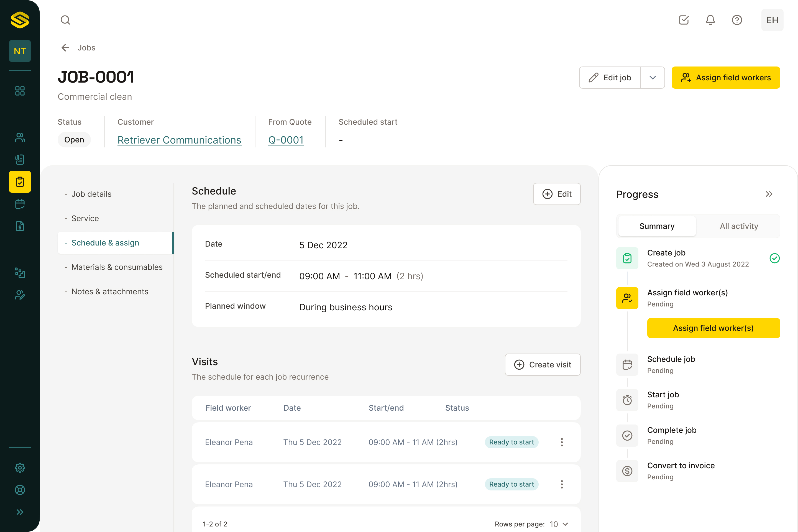Open the schedule calendar icon in sidebar
Viewport: 798px width, 532px height.
coord(20,204)
